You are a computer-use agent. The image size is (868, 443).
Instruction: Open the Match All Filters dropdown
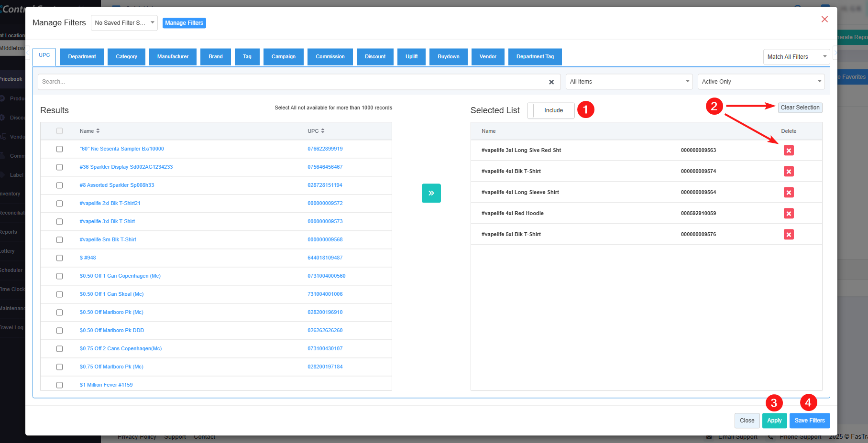click(796, 57)
